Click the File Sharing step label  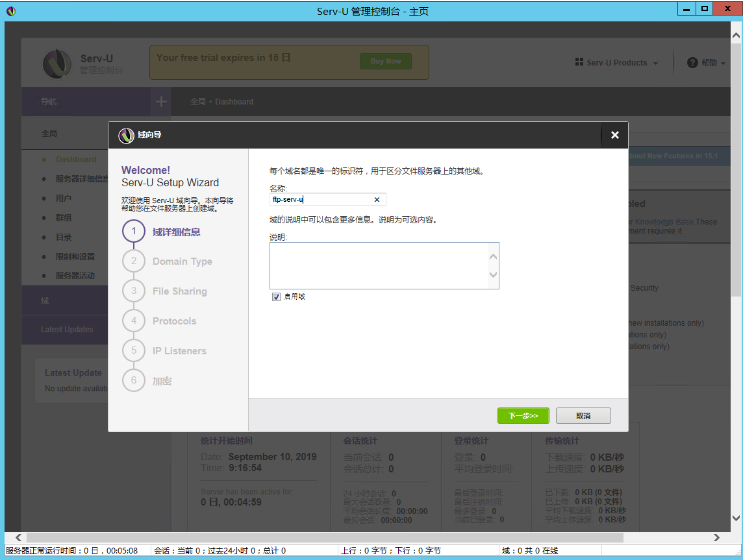(180, 291)
